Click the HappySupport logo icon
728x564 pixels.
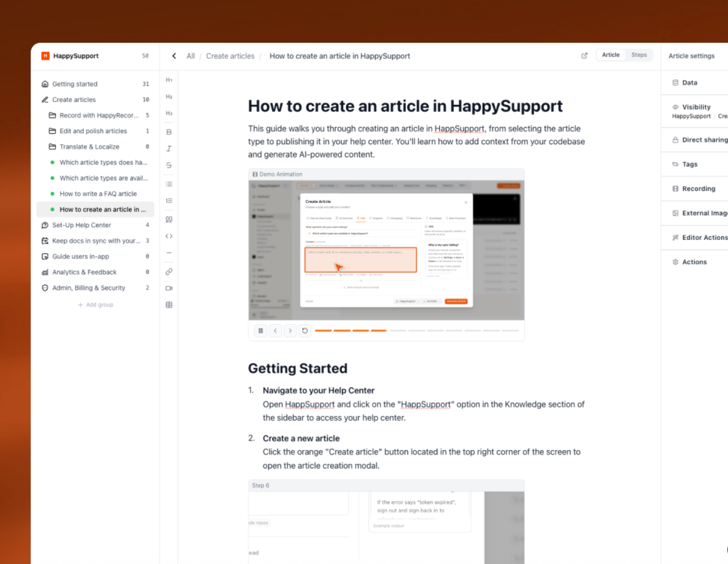(x=45, y=56)
